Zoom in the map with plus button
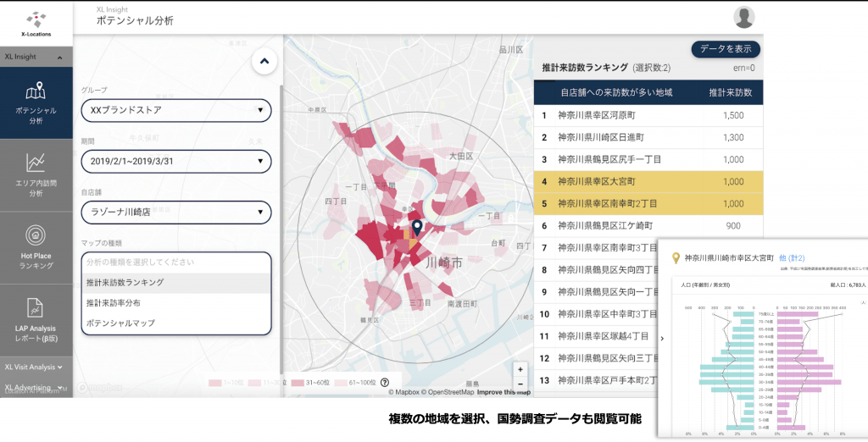Image resolution: width=868 pixels, height=442 pixels. point(520,368)
